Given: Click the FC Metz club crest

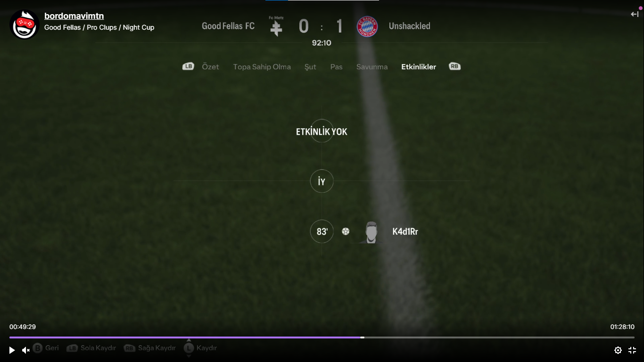Looking at the screenshot, I should (x=276, y=26).
